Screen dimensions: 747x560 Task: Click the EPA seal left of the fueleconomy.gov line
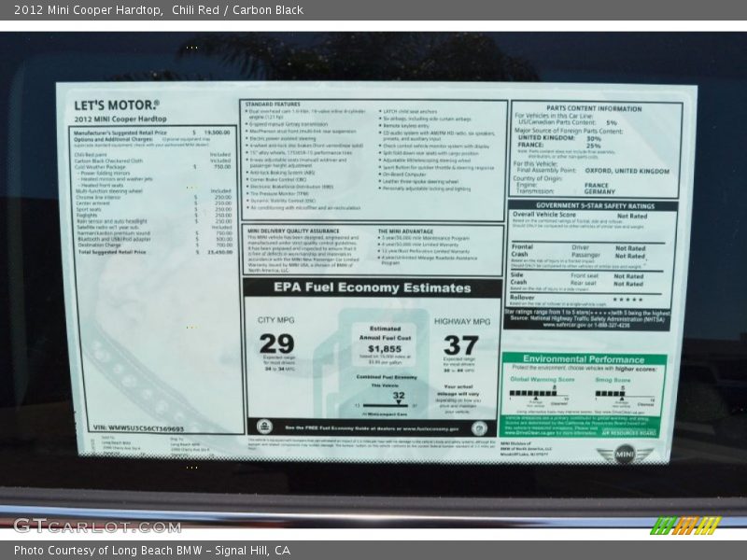264,427
